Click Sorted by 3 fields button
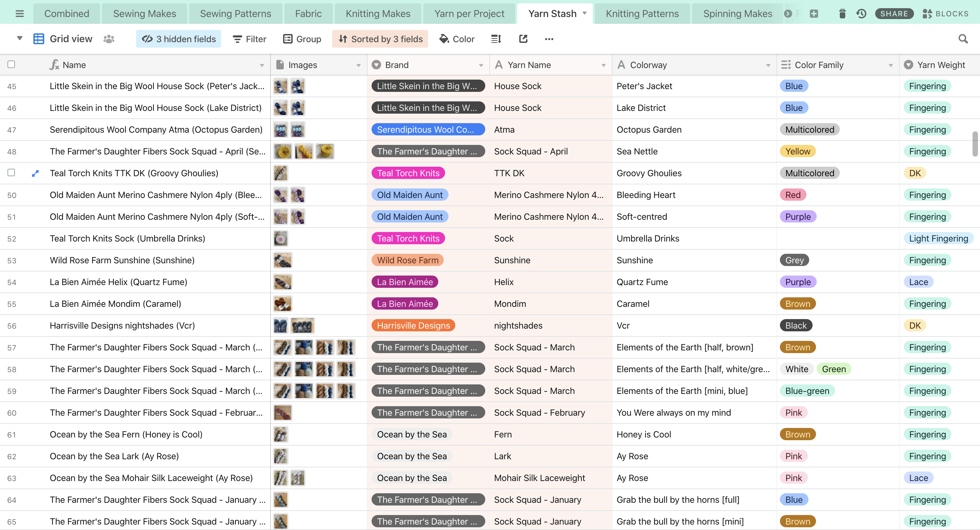The image size is (980, 530). tap(380, 39)
